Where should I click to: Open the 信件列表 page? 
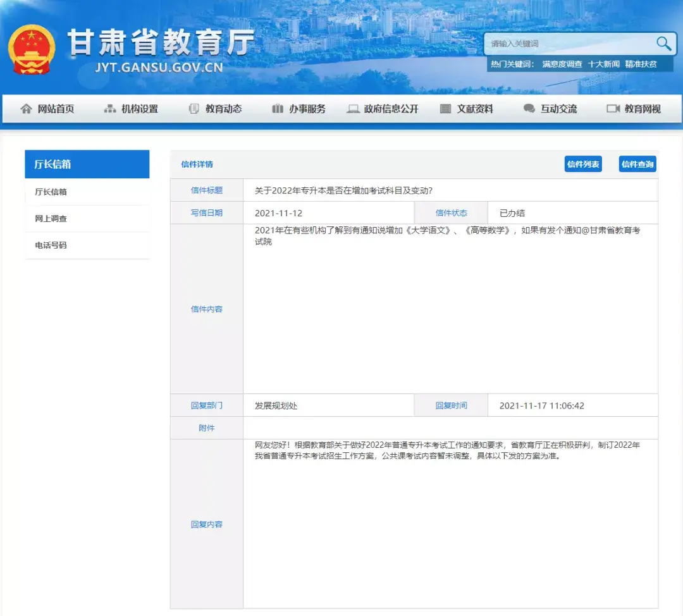pos(582,163)
